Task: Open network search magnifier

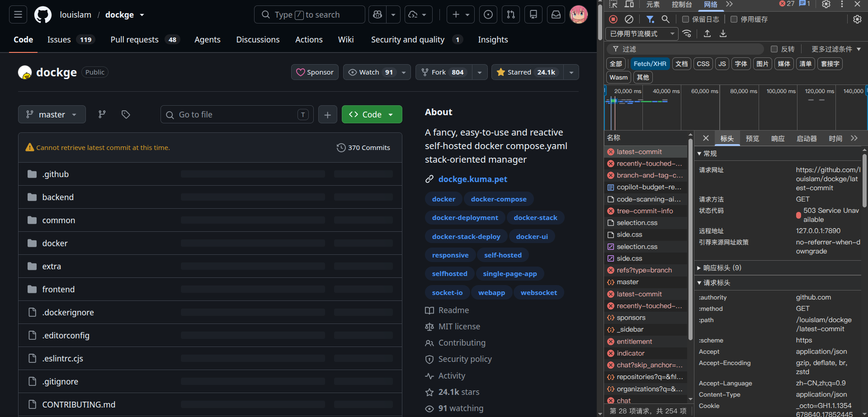Action: [x=665, y=19]
